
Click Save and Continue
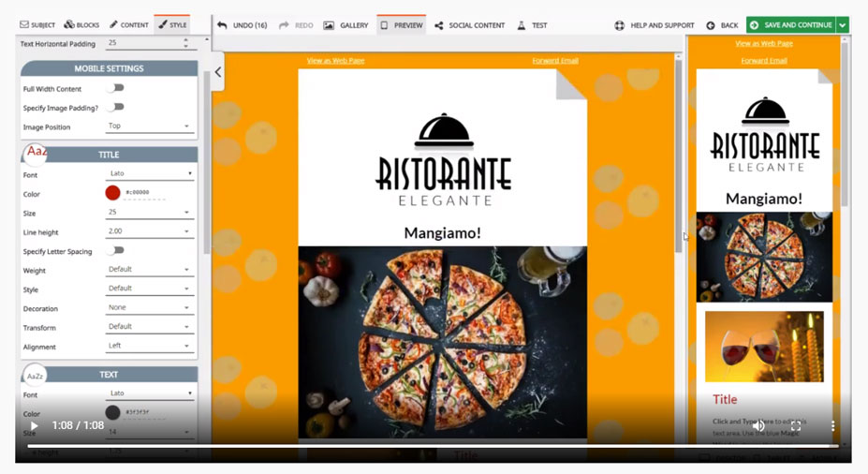pos(790,25)
